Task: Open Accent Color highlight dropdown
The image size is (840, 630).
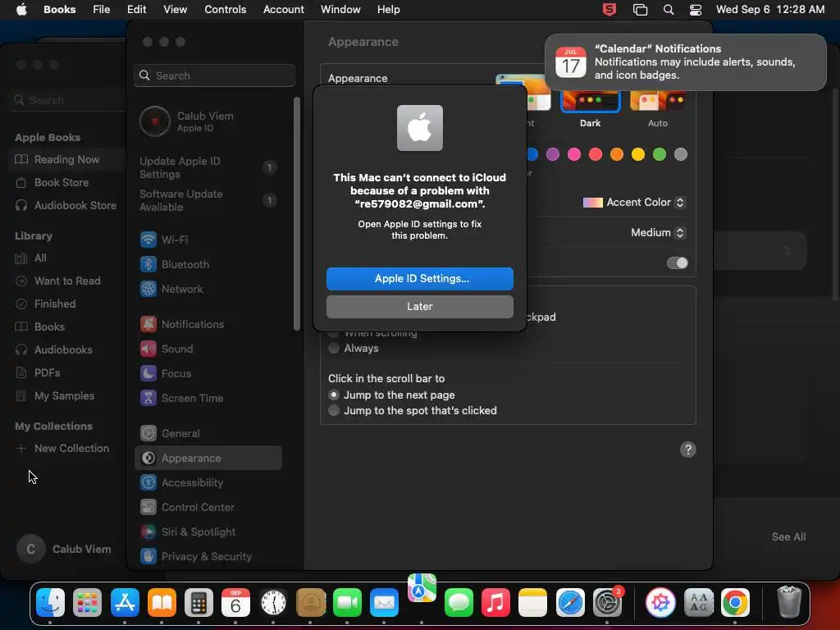Action: pyautogui.click(x=634, y=203)
